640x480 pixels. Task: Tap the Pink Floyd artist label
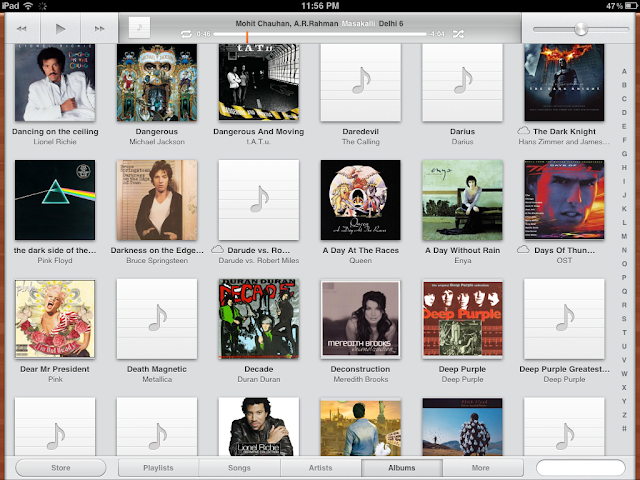point(55,260)
